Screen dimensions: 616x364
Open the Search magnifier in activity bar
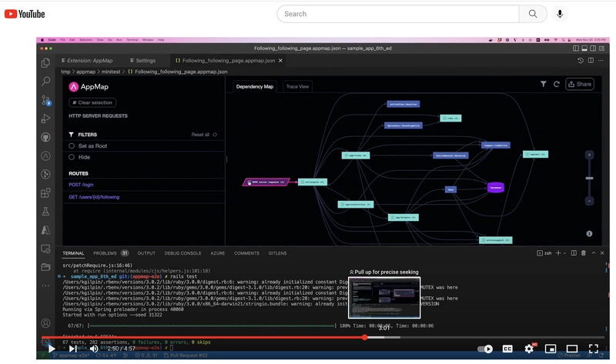point(45,82)
